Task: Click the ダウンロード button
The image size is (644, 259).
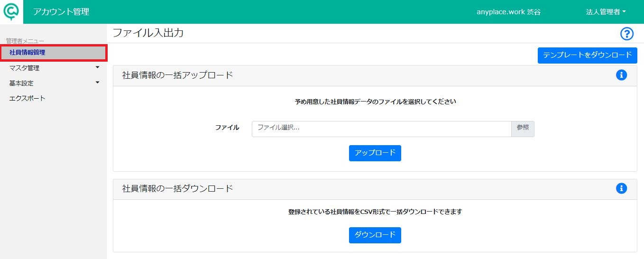Action: point(375,235)
